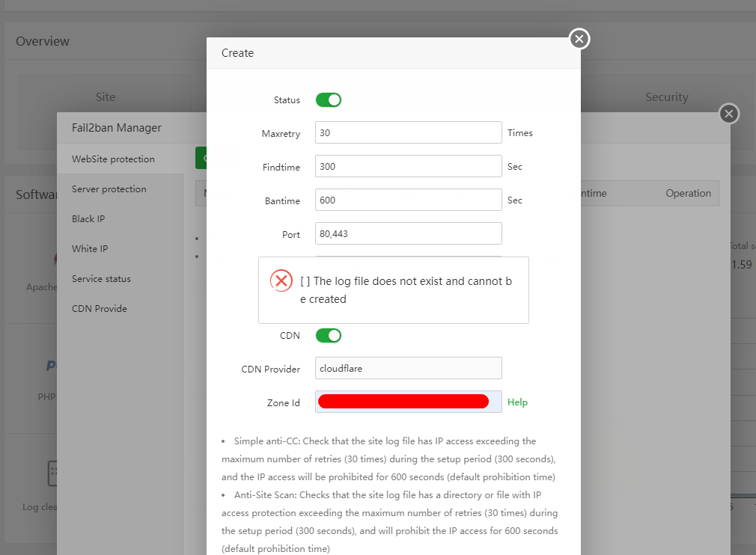Go to the White IP section
This screenshot has height=555, width=756.
pyautogui.click(x=90, y=249)
